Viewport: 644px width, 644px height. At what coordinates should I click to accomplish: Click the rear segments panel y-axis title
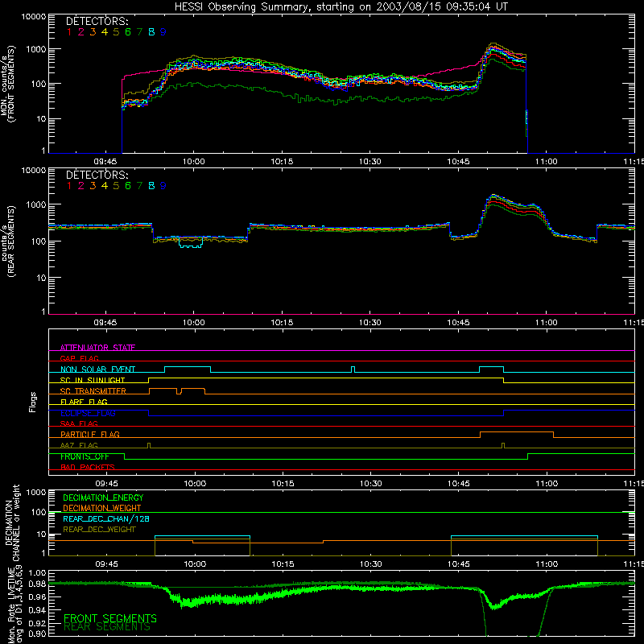7,242
